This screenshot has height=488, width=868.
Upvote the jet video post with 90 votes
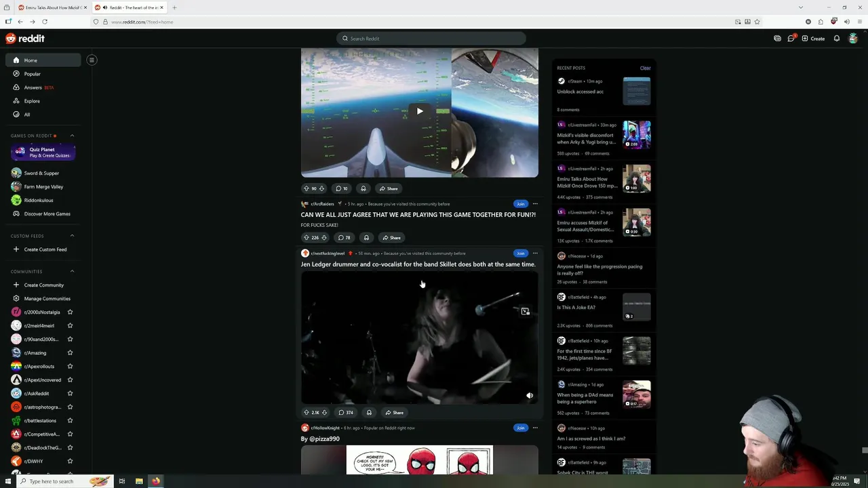306,188
